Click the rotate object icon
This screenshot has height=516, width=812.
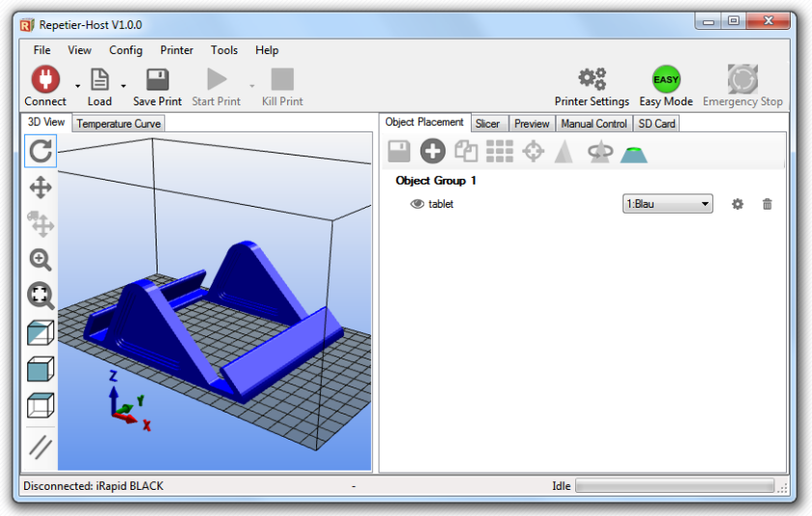pyautogui.click(x=600, y=152)
